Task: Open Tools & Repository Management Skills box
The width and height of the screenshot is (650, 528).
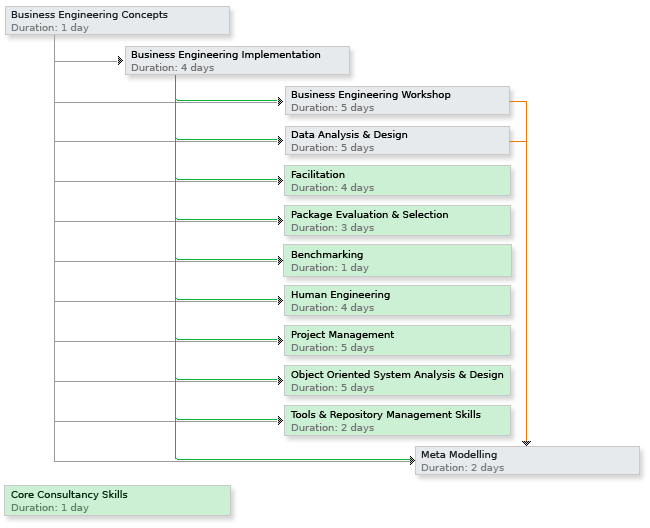Action: [397, 421]
